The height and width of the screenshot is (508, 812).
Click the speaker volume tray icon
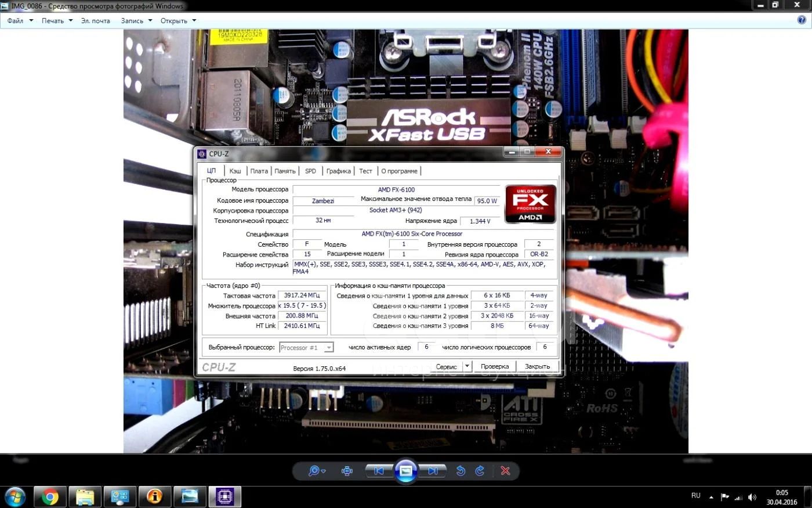point(752,497)
